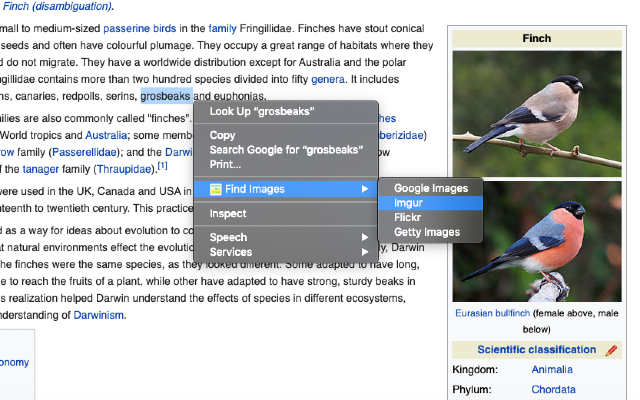The width and height of the screenshot is (640, 400).
Task: Click the Scientific classification link
Action: click(x=537, y=349)
